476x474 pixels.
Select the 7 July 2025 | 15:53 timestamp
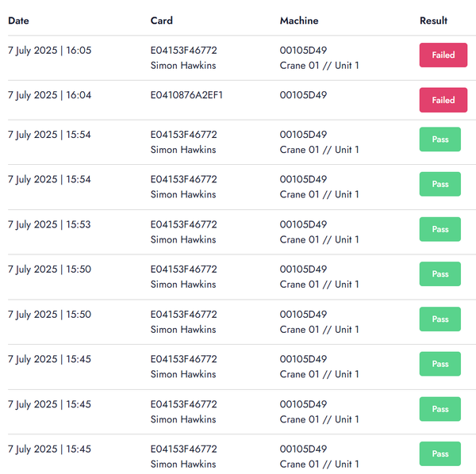pos(49,224)
